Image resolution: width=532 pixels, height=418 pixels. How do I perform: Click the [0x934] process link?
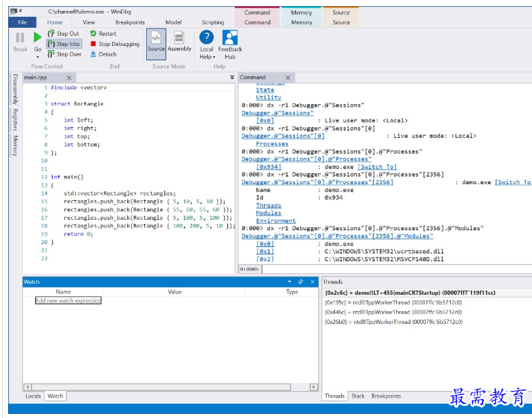pyautogui.click(x=269, y=167)
